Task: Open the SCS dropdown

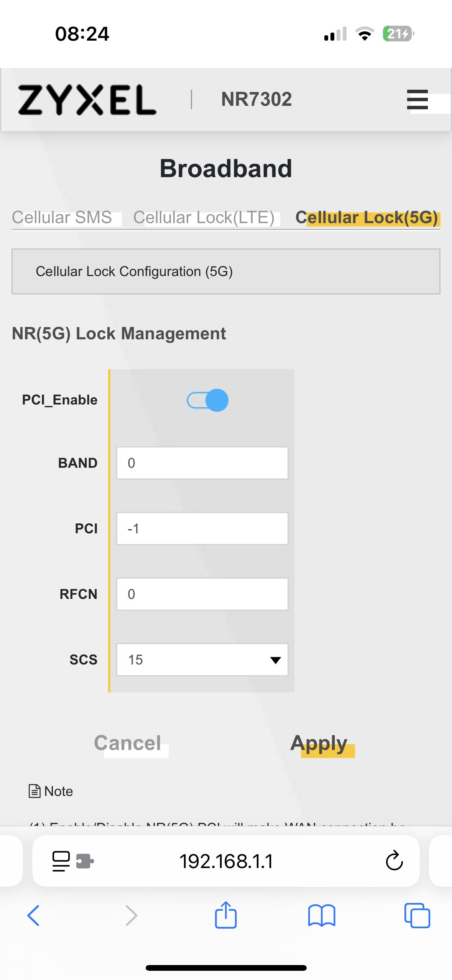Action: [x=202, y=659]
